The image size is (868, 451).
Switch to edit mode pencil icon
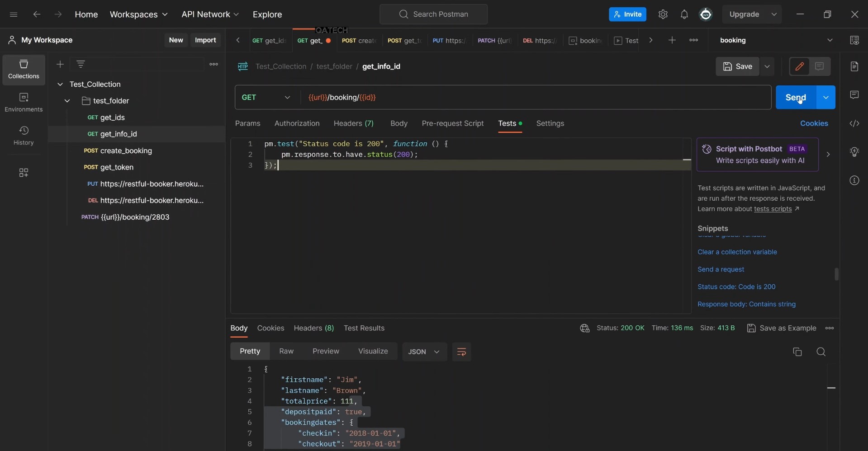(799, 66)
